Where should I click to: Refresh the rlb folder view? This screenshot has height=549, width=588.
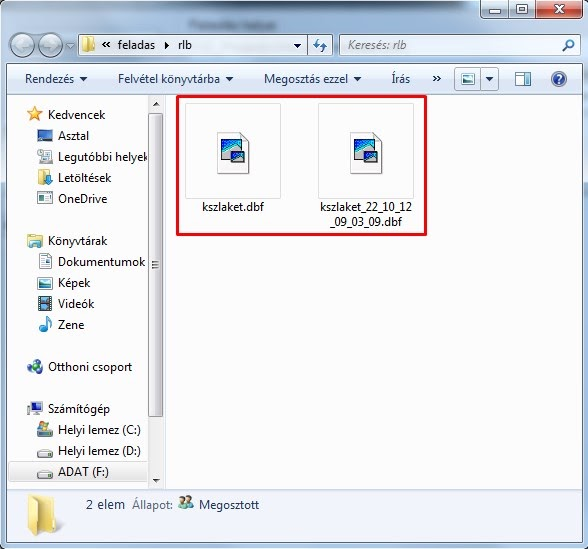(x=320, y=46)
